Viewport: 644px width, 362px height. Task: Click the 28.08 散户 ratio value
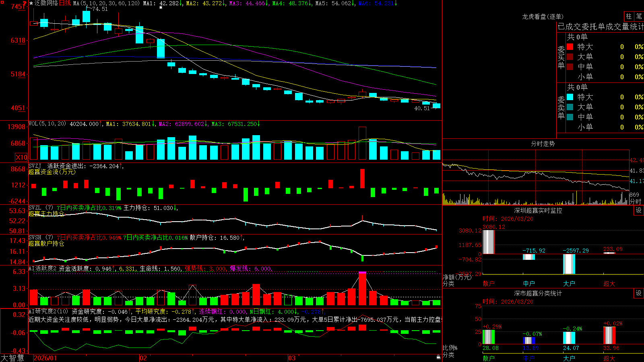tap(490, 348)
